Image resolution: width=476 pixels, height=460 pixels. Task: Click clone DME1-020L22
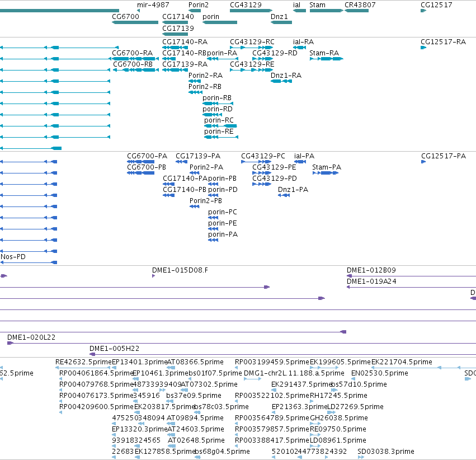(x=242, y=344)
